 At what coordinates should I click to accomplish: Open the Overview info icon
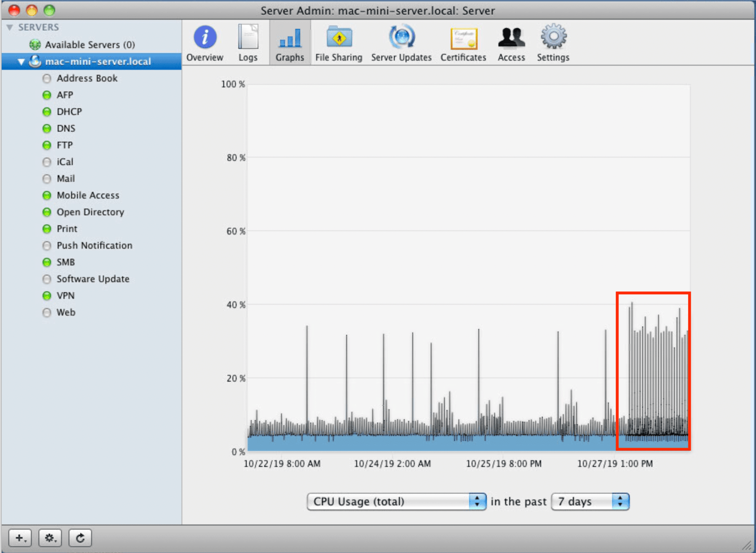[205, 37]
